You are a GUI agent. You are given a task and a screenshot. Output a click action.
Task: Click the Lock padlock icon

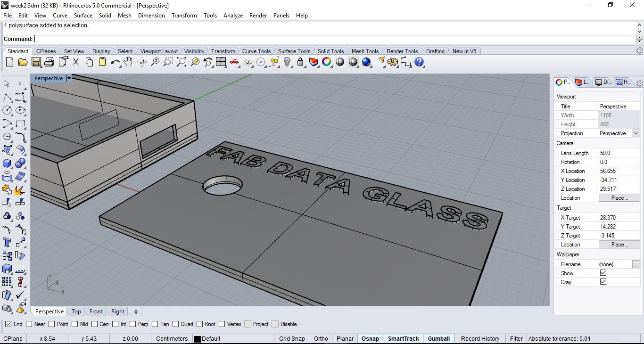[x=300, y=62]
